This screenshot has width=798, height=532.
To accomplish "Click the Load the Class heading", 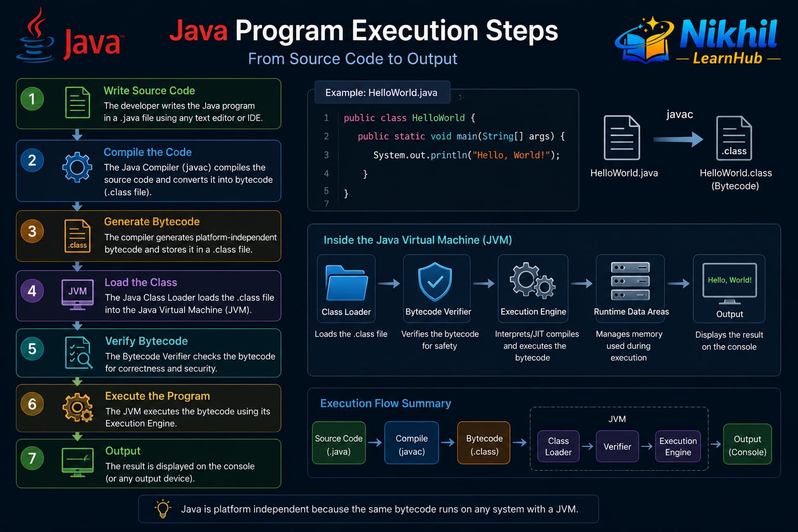I will tap(141, 282).
